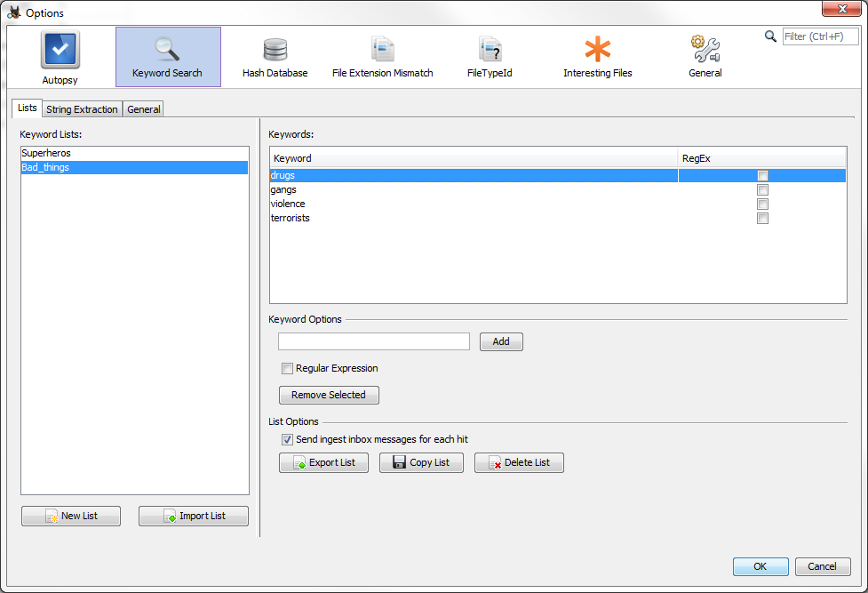Click the magnifier icon beside Filter box
The height and width of the screenshot is (593, 868).
pyautogui.click(x=770, y=36)
